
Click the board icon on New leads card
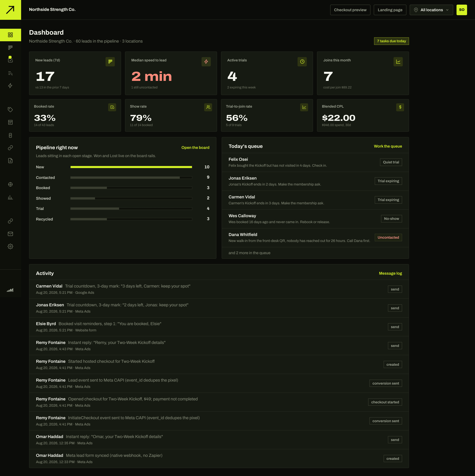coord(110,62)
